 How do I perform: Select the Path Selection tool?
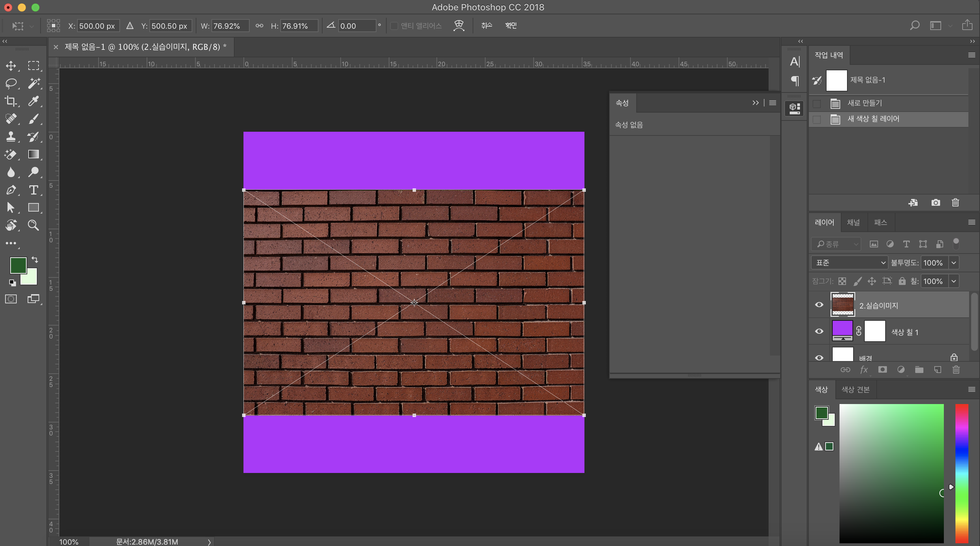[11, 207]
